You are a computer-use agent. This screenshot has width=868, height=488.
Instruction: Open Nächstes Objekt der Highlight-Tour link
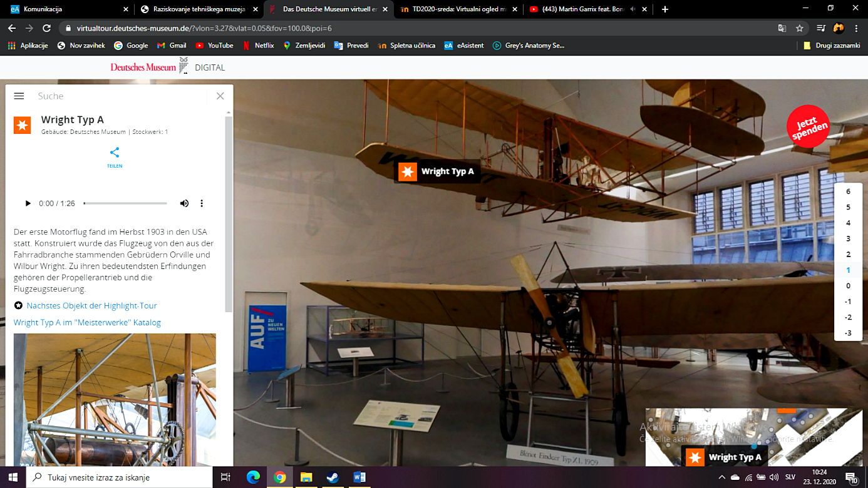[x=91, y=305]
